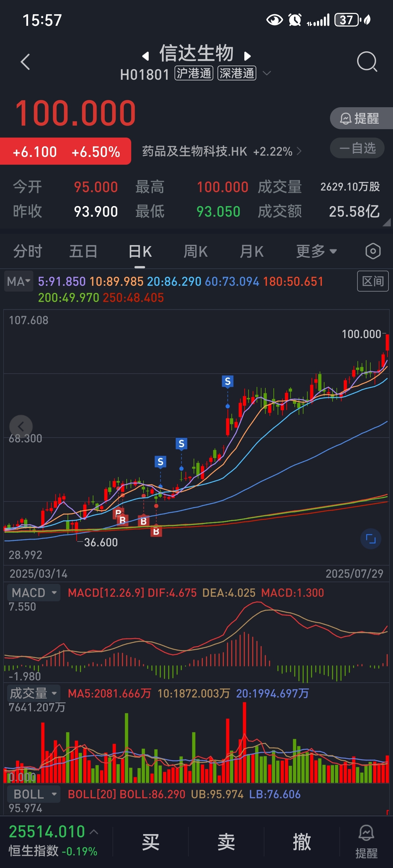
Task: Tap the 买 buy button
Action: point(151,842)
